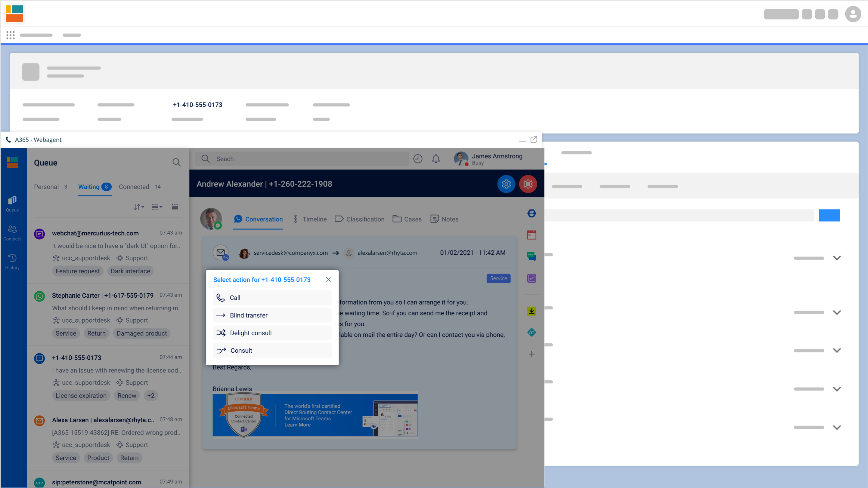This screenshot has width=868, height=488.
Task: Expand the first chevron row in CRM panel
Action: click(837, 258)
